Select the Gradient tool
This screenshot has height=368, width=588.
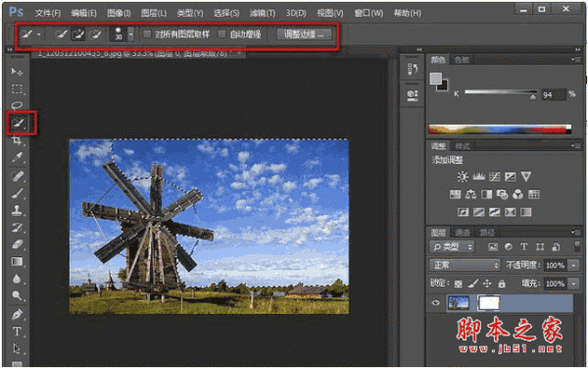pos(17,261)
